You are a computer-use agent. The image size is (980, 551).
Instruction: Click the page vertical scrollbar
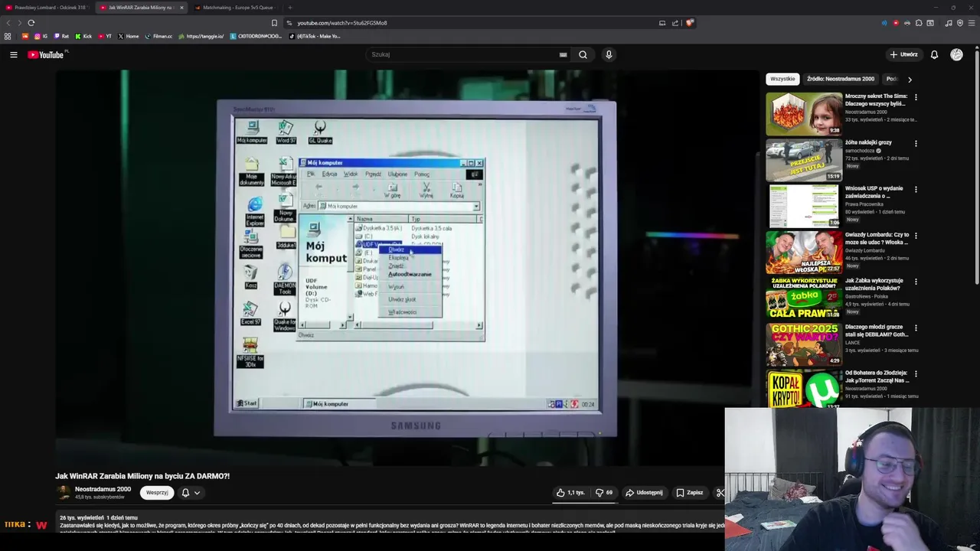(x=976, y=168)
